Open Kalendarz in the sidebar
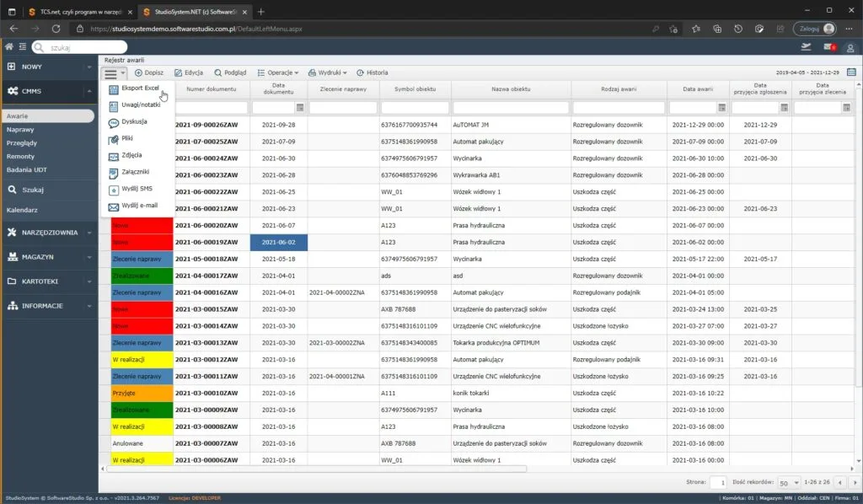 coord(22,210)
